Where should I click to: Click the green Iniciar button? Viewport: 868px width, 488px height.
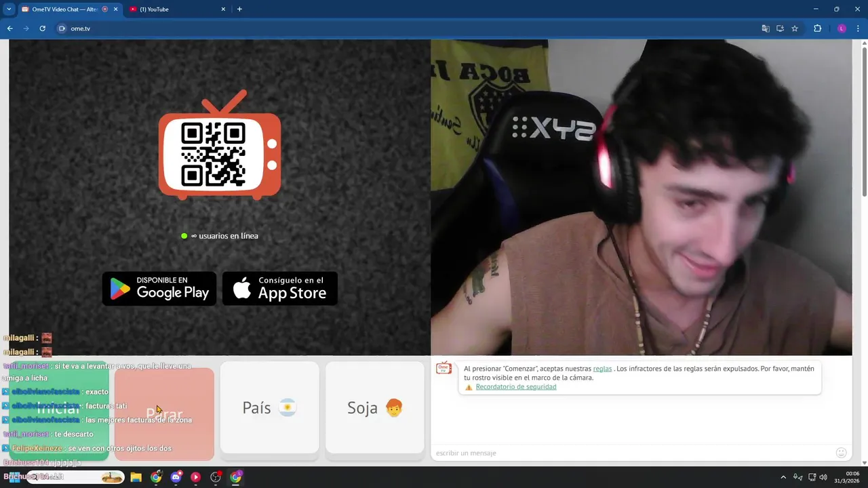(59, 411)
